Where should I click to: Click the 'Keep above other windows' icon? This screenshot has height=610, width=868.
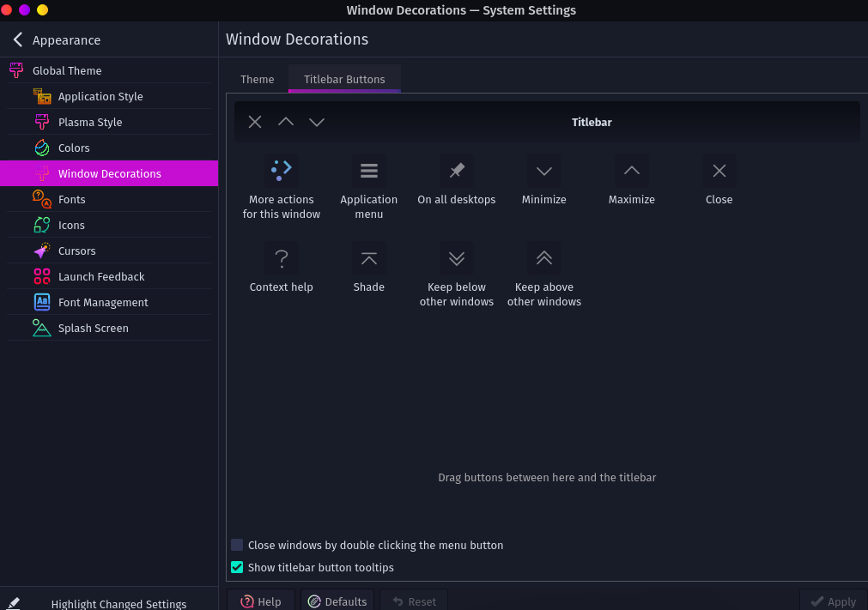coord(544,258)
